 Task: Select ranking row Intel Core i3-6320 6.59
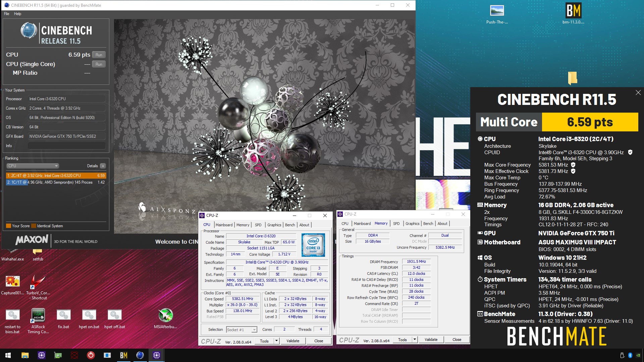[x=56, y=175]
